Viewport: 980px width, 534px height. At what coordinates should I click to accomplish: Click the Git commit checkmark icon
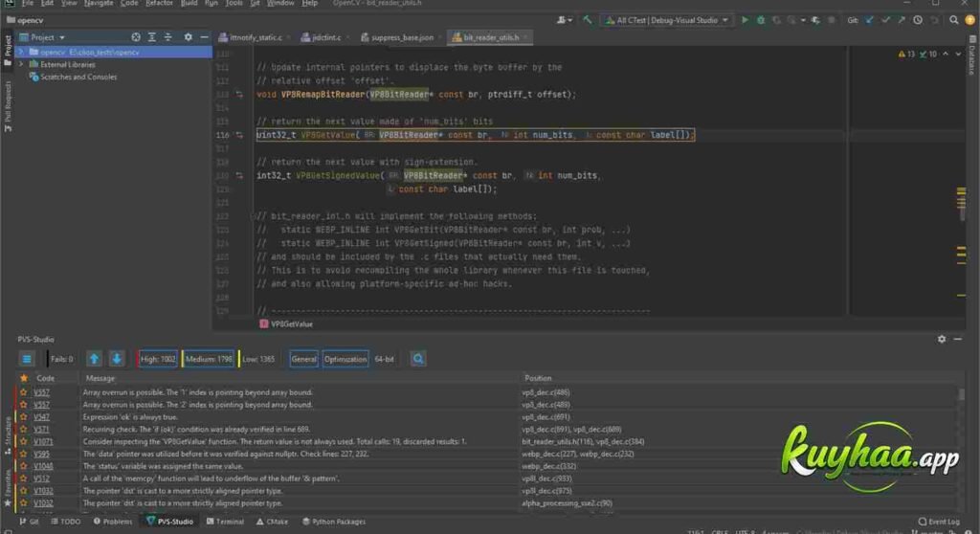point(885,20)
